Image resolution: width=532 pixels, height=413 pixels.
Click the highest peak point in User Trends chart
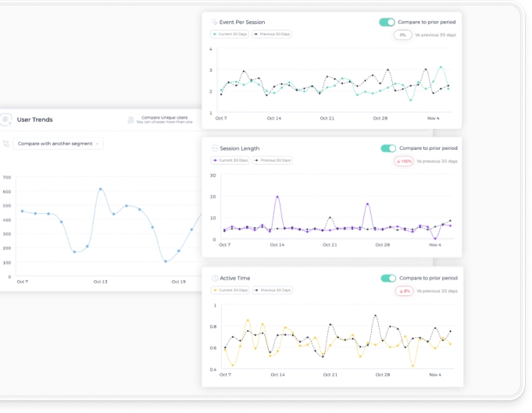click(x=100, y=189)
